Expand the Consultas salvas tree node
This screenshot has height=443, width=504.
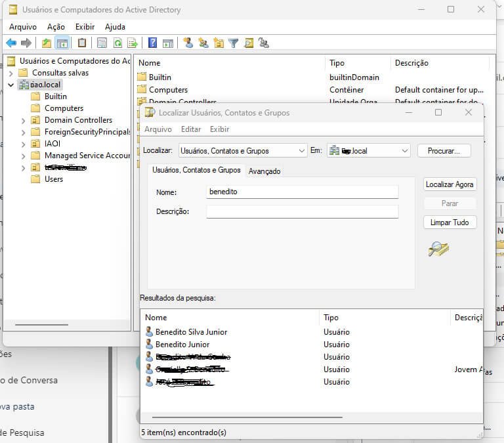(11, 74)
